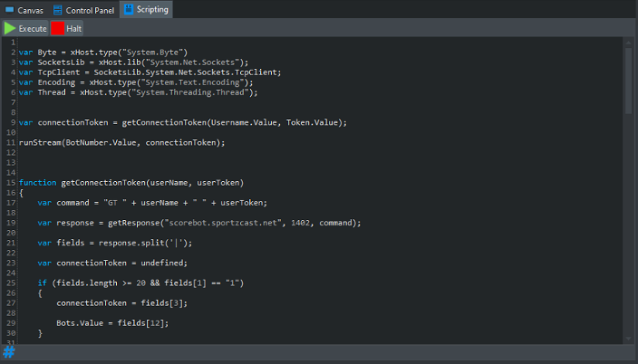
Task: Click line number 15 in the gutter
Action: tap(8, 182)
